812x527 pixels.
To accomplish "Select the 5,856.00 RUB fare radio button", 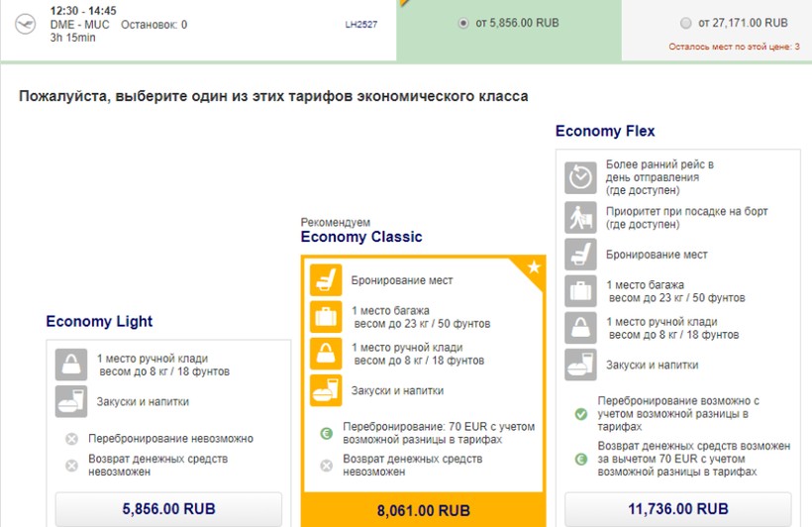I will tap(463, 23).
